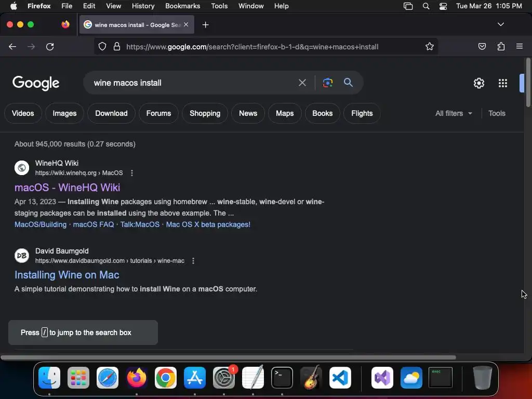Launch Safari from the dock
Screen dimensions: 532x399
[108, 378]
